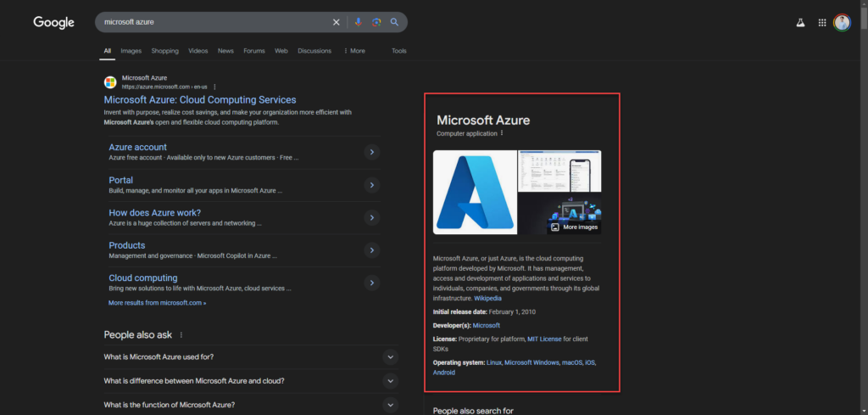
Task: Switch to the Web tab
Action: (281, 51)
